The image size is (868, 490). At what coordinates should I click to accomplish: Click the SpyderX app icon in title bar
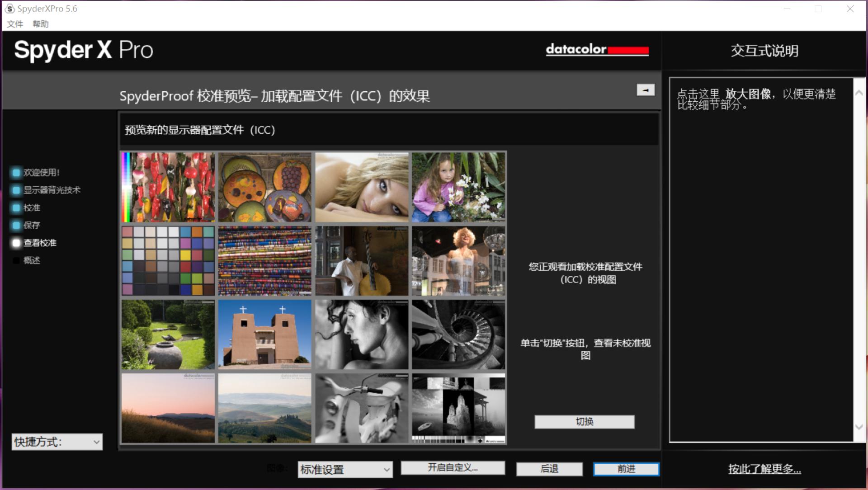[x=9, y=9]
